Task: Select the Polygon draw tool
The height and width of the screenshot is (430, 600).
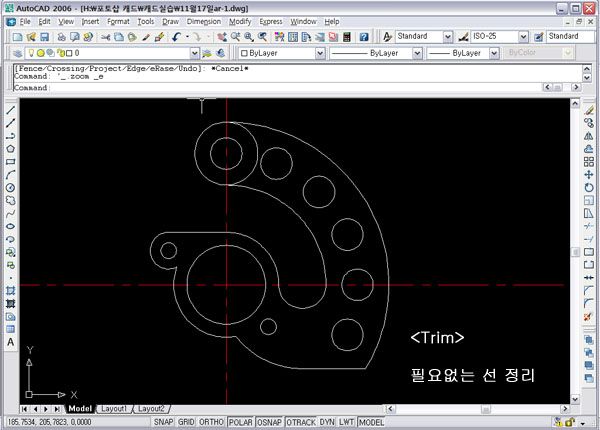Action: [10, 149]
